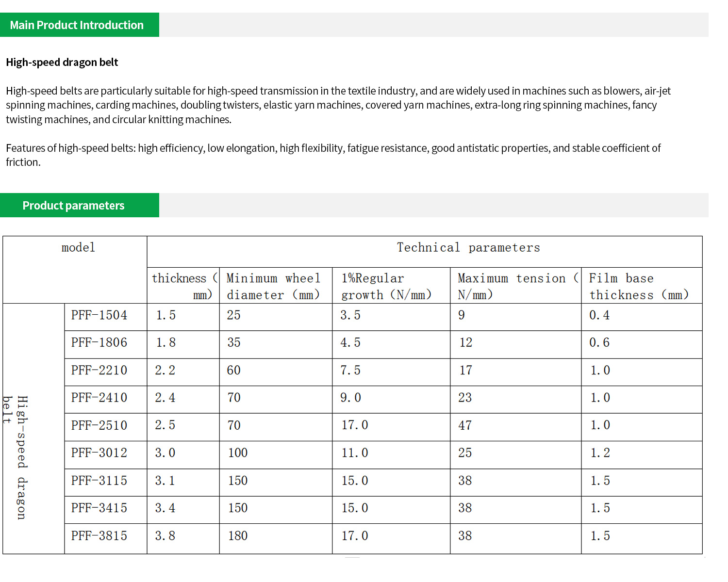Click the PFF-3115 model cell
Image resolution: width=728 pixels, height=582 pixels.
(x=99, y=481)
